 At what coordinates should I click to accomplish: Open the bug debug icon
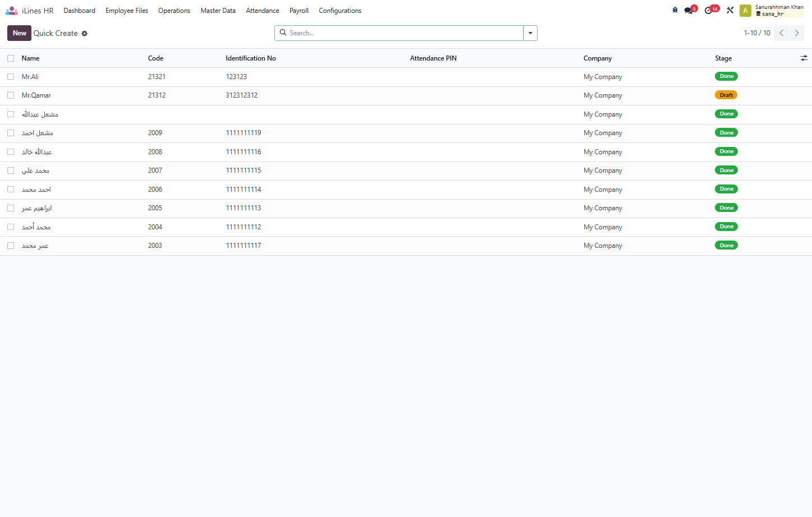pos(675,10)
